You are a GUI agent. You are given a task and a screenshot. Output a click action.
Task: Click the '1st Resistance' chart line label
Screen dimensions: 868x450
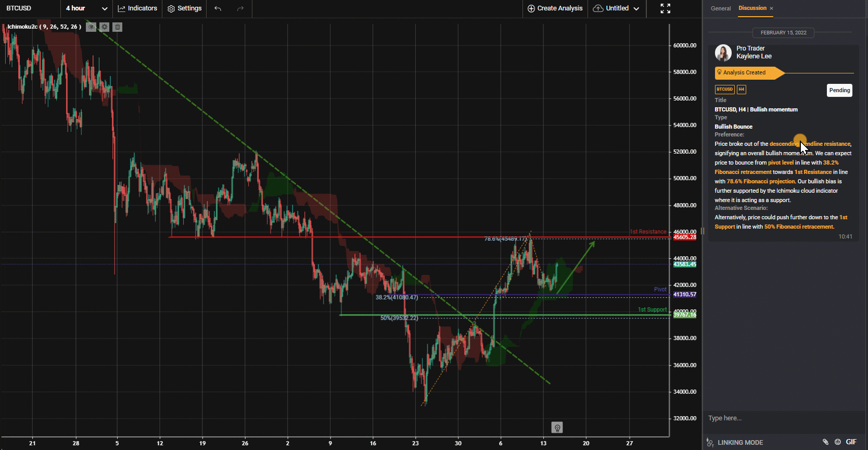tap(648, 232)
